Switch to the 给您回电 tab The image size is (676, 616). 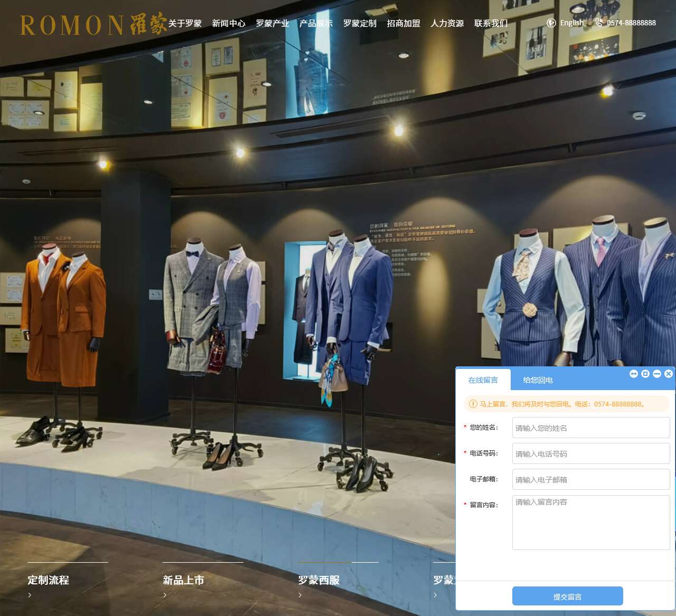[x=538, y=380]
